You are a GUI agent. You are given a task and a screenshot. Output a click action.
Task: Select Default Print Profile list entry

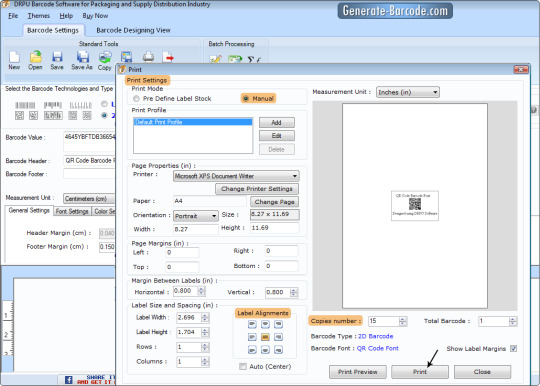193,122
